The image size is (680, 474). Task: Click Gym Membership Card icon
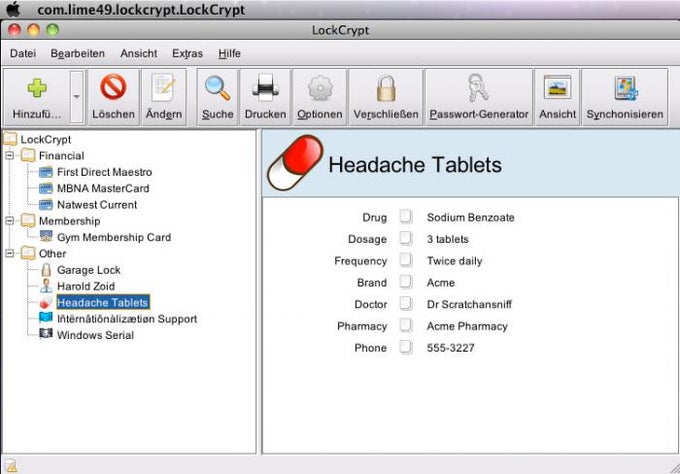click(46, 236)
